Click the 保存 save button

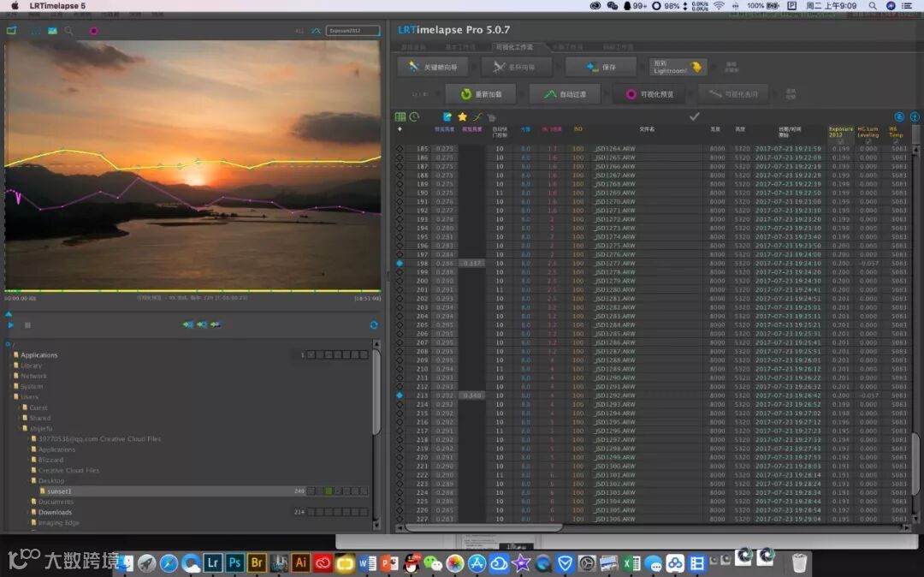coord(601,67)
